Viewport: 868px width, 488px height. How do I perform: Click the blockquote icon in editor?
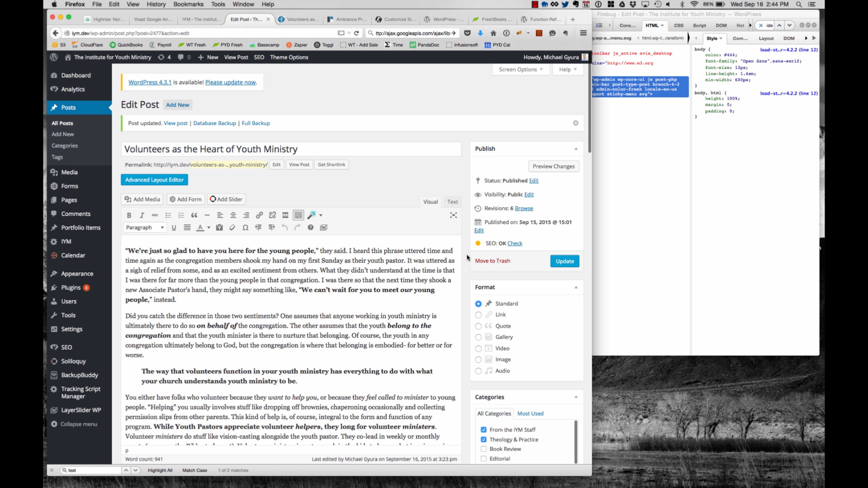(x=194, y=215)
